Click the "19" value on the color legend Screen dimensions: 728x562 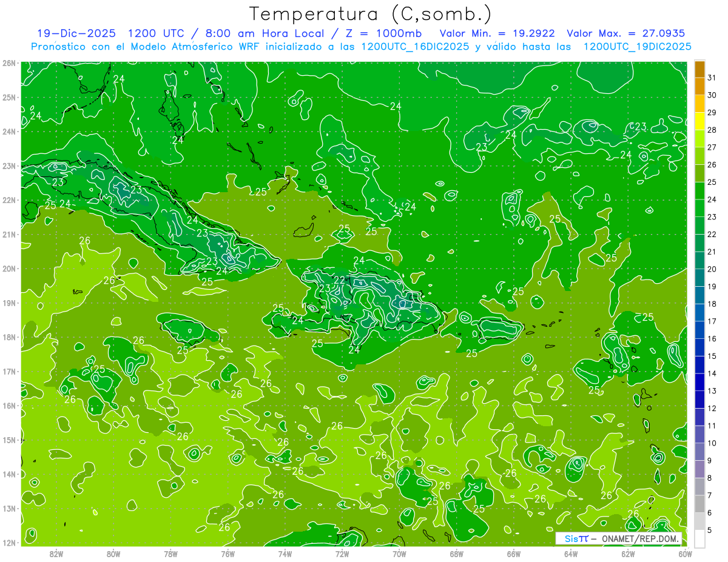point(712,286)
